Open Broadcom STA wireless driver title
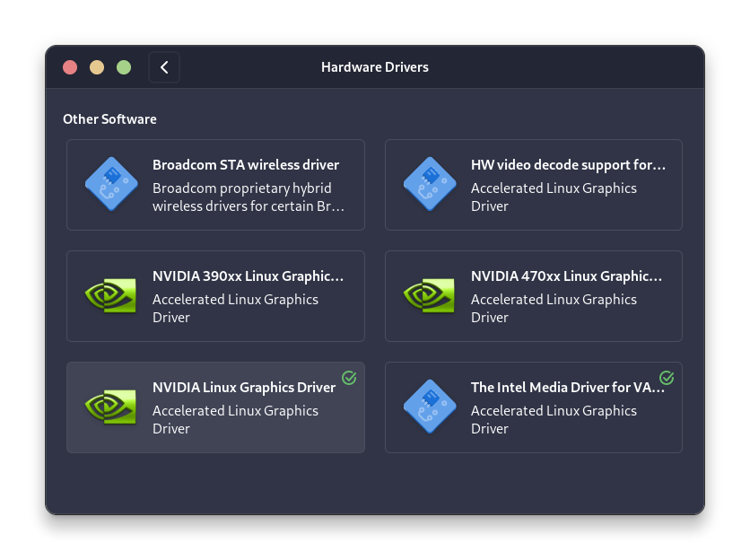The height and width of the screenshot is (560, 750). point(246,164)
